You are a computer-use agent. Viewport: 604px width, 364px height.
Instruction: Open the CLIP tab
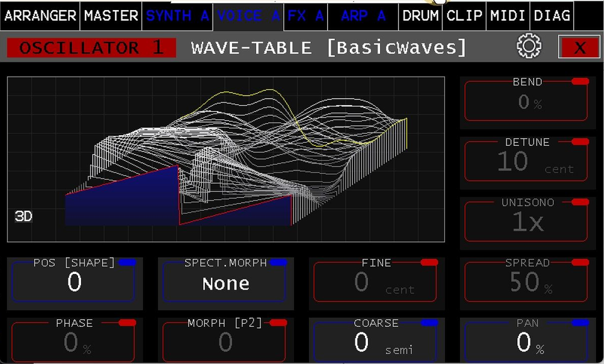click(464, 16)
